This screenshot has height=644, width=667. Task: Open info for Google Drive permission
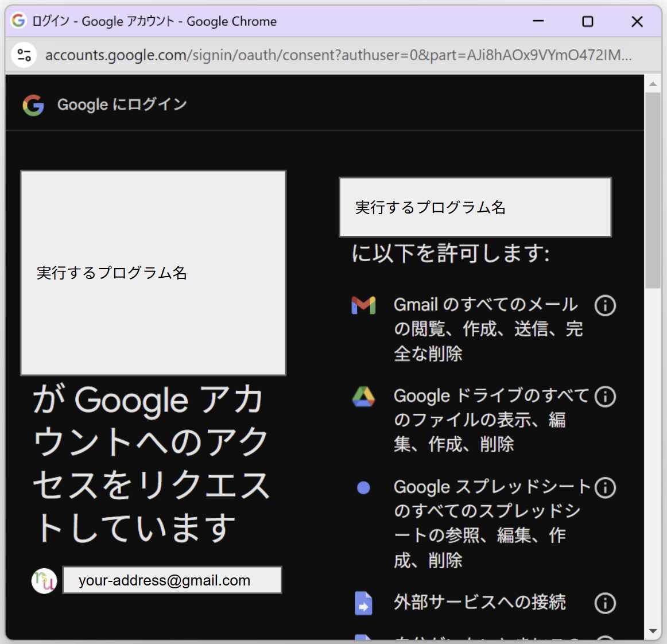tap(605, 397)
